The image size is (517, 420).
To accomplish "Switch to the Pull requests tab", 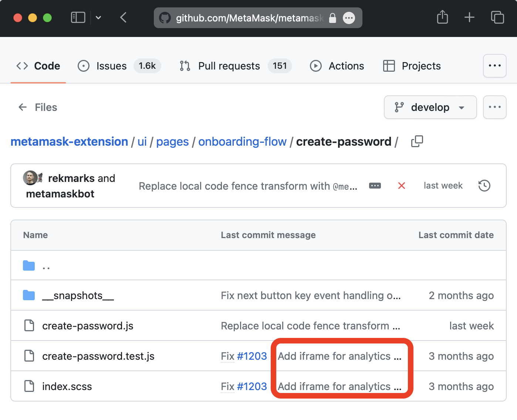I will tap(236, 66).
